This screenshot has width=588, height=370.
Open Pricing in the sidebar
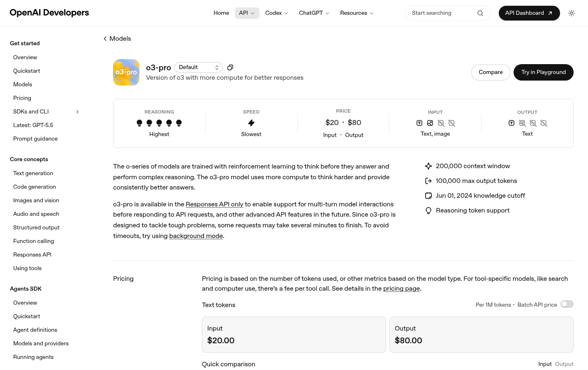click(22, 98)
